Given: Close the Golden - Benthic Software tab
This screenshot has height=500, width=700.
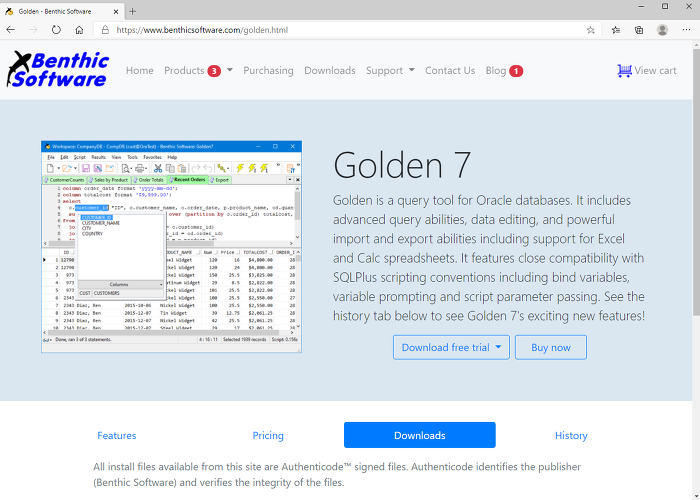Looking at the screenshot, I should [x=116, y=12].
